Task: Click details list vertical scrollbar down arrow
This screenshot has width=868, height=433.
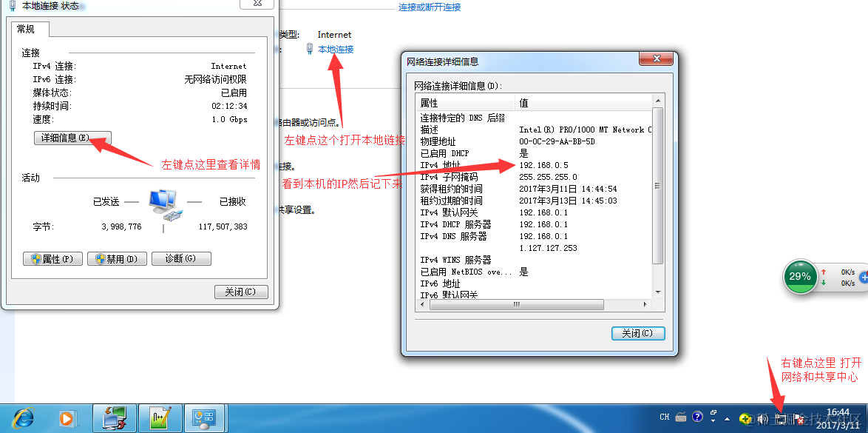Action: 657,292
